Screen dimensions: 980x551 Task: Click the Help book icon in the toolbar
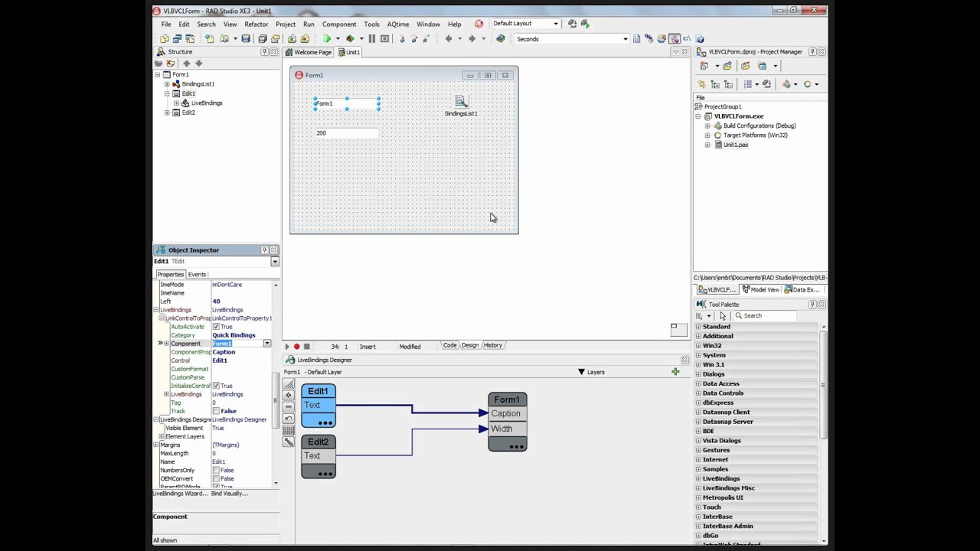pos(501,39)
